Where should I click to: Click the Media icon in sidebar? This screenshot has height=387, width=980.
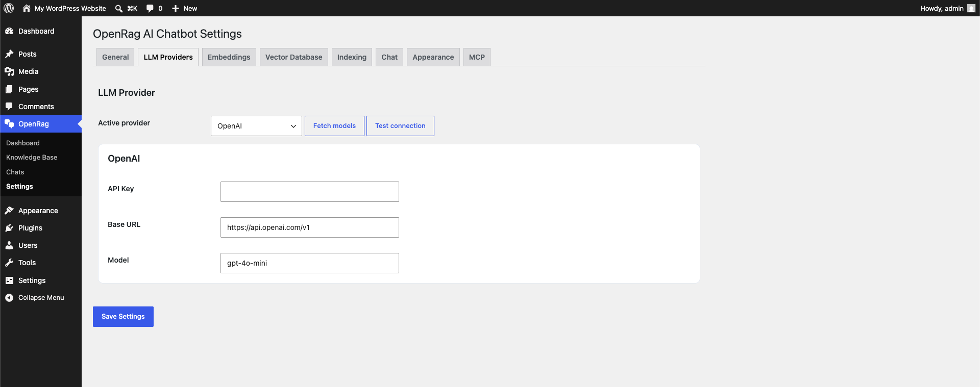(x=9, y=71)
